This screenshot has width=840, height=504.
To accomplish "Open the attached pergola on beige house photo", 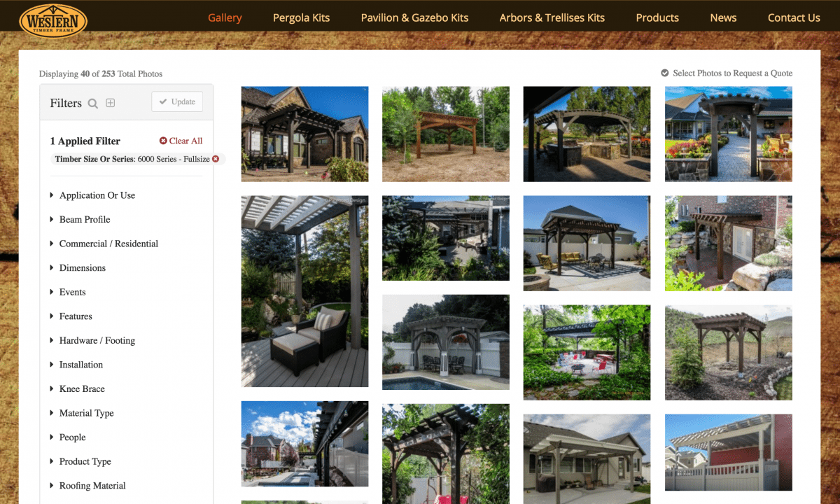I will pos(587,459).
